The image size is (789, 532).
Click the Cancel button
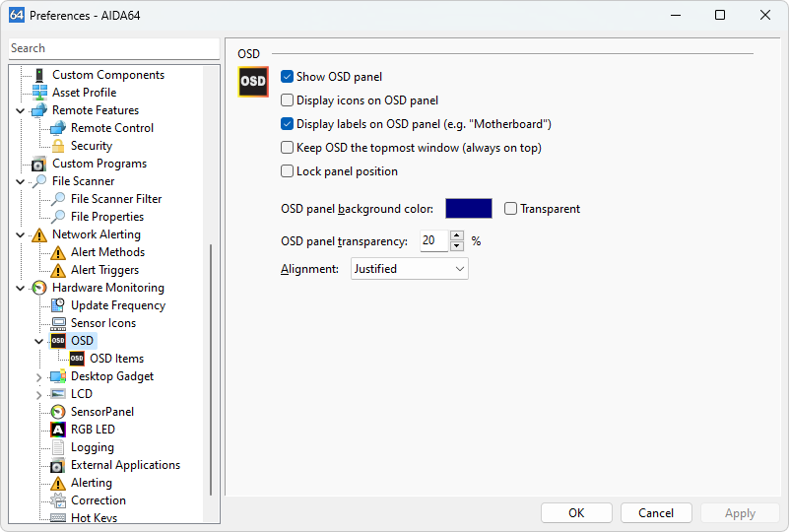tap(656, 513)
